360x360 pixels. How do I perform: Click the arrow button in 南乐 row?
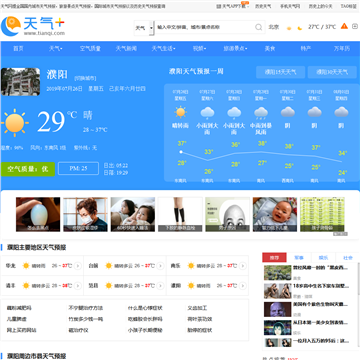click(x=243, y=266)
